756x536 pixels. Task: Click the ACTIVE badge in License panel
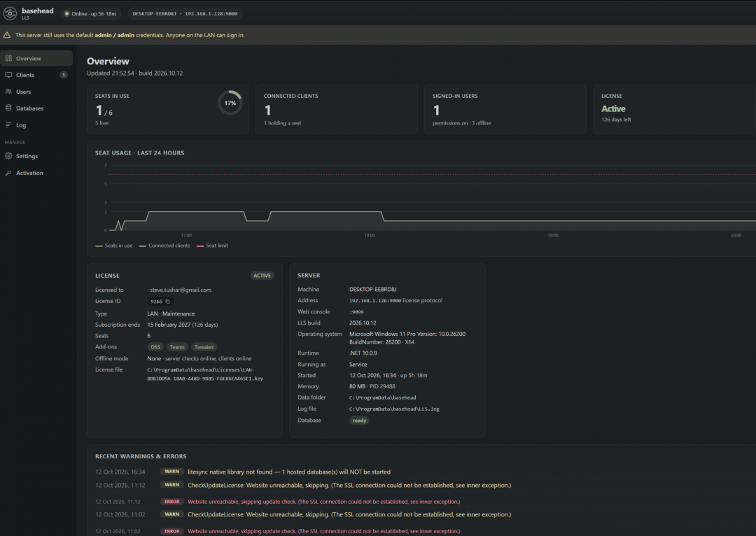(x=262, y=275)
